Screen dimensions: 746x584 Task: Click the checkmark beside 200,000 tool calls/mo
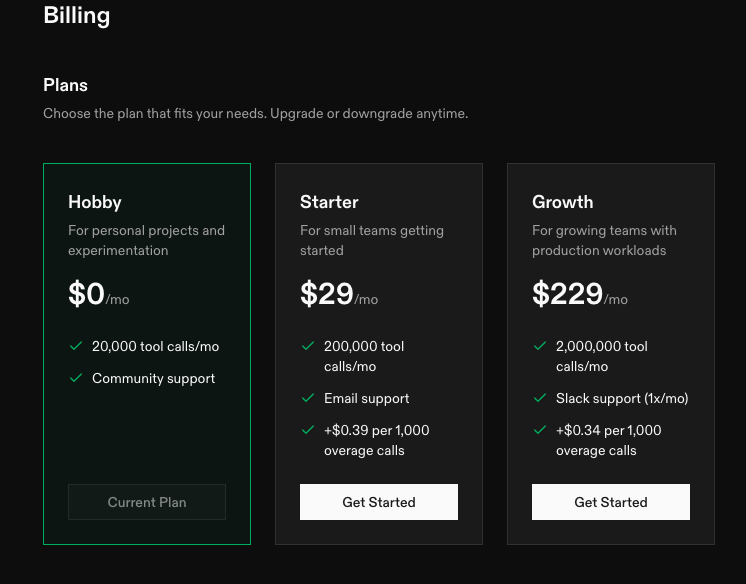pyautogui.click(x=307, y=346)
